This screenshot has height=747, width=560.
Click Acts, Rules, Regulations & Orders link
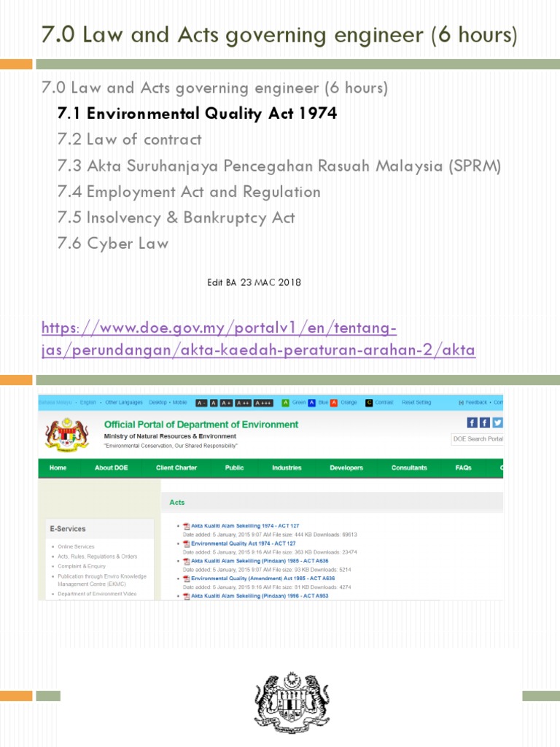[x=98, y=557]
